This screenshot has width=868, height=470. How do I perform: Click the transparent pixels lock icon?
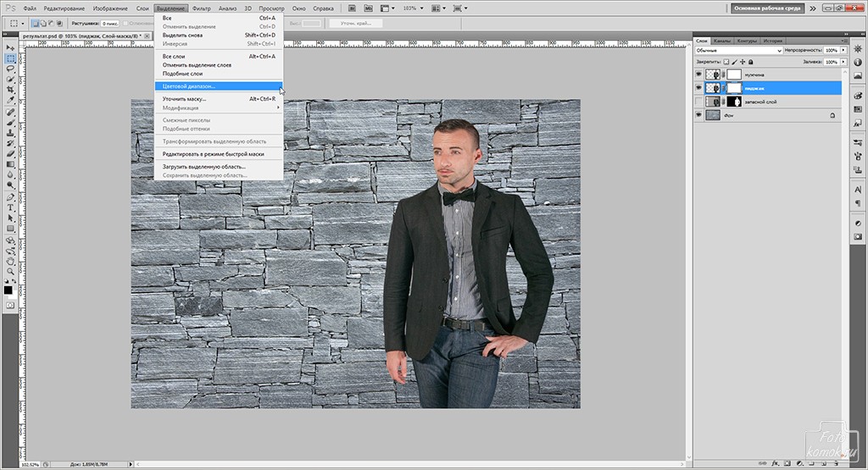726,62
